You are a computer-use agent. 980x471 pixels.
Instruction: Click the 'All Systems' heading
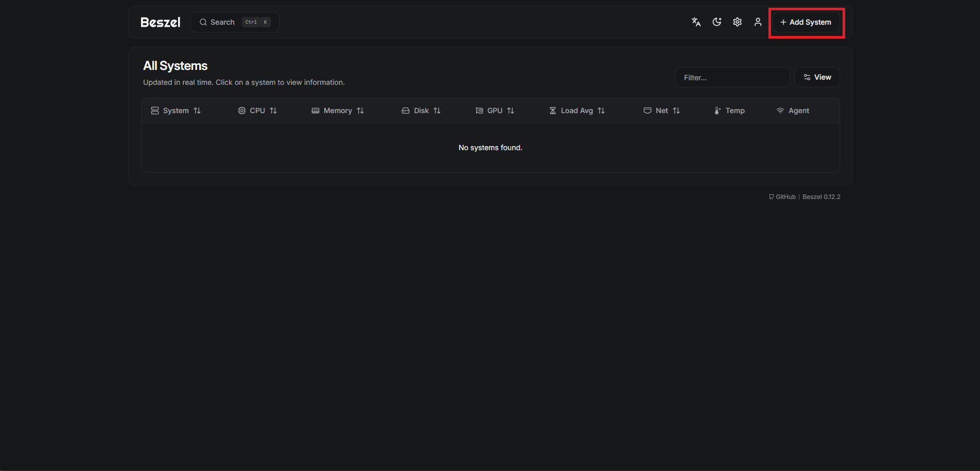176,66
